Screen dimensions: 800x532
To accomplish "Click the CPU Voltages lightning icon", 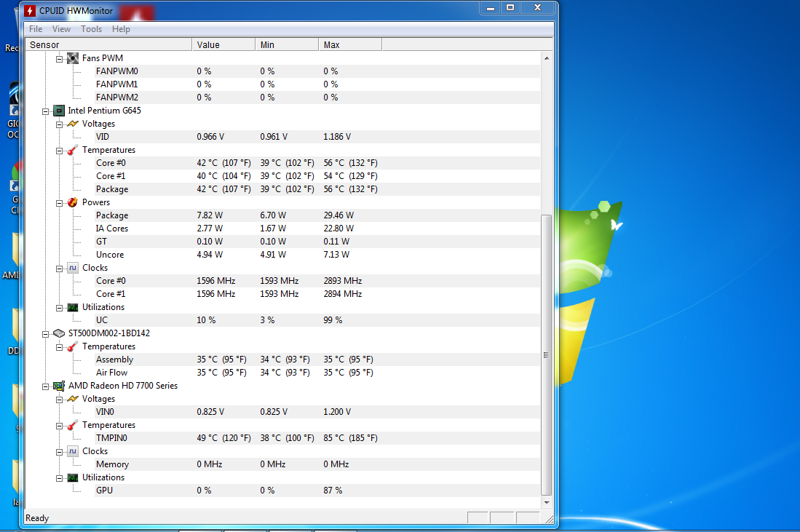I will click(73, 124).
